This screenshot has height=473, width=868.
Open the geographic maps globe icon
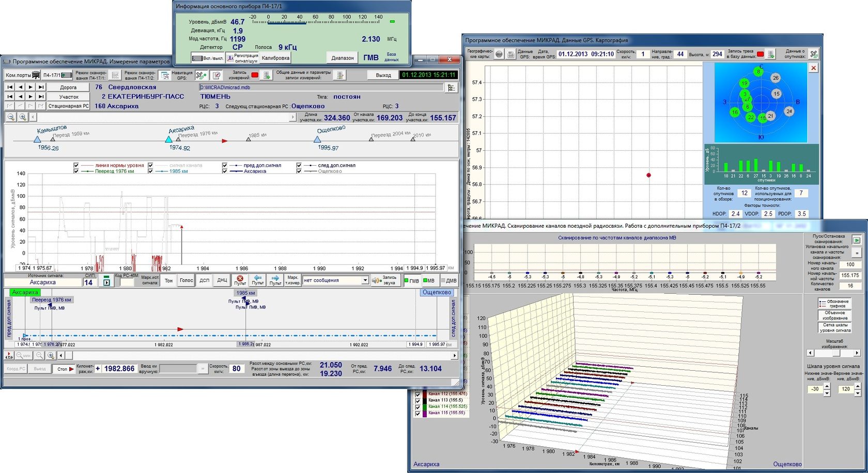pos(499,54)
